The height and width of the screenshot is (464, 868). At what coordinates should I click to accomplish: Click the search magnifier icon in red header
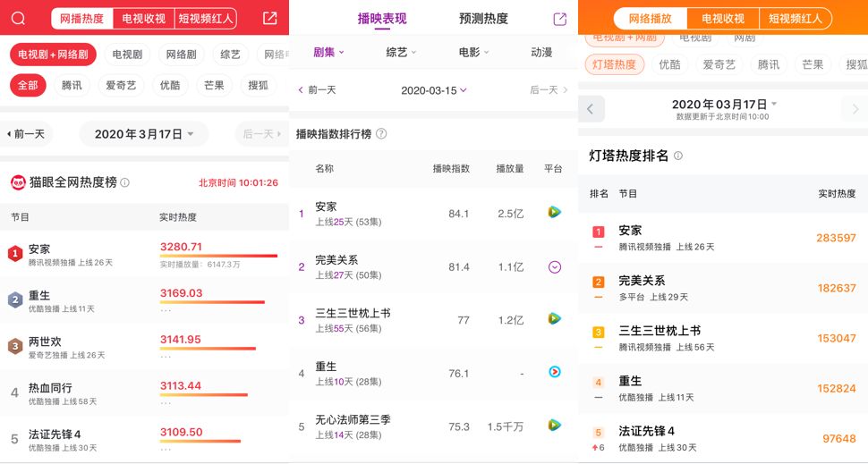click(x=18, y=18)
